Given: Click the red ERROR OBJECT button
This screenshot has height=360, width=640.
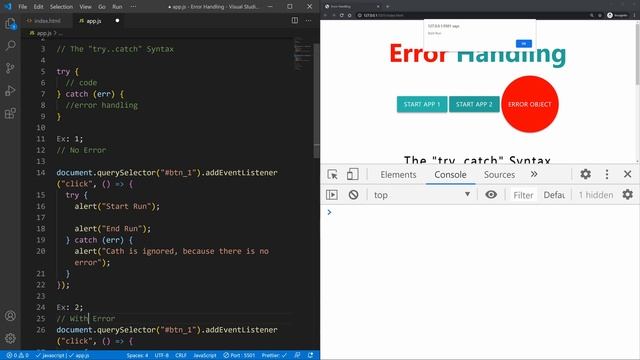Looking at the screenshot, I should point(529,104).
